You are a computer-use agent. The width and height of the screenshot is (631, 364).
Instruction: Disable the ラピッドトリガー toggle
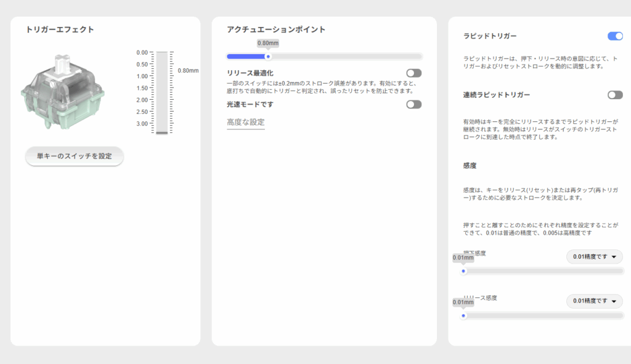[615, 36]
